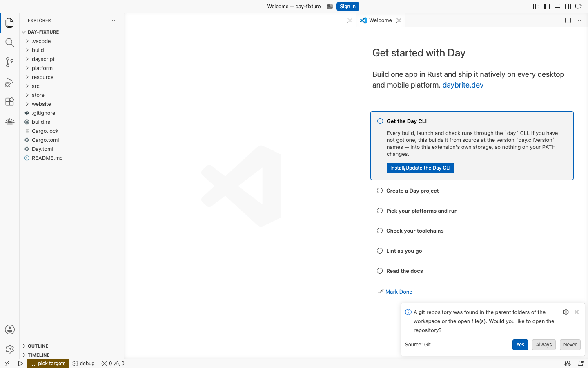Open the .gitignore file

[x=71, y=113]
